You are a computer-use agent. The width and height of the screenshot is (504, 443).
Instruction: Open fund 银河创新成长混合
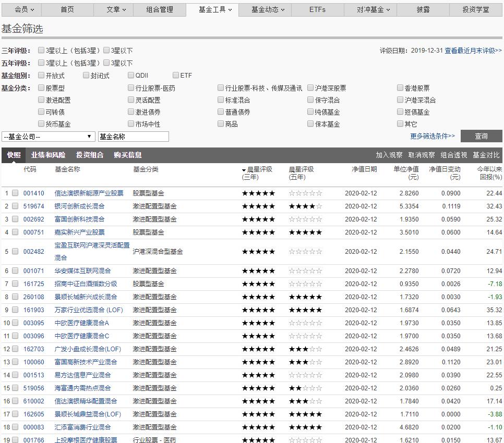pos(79,206)
